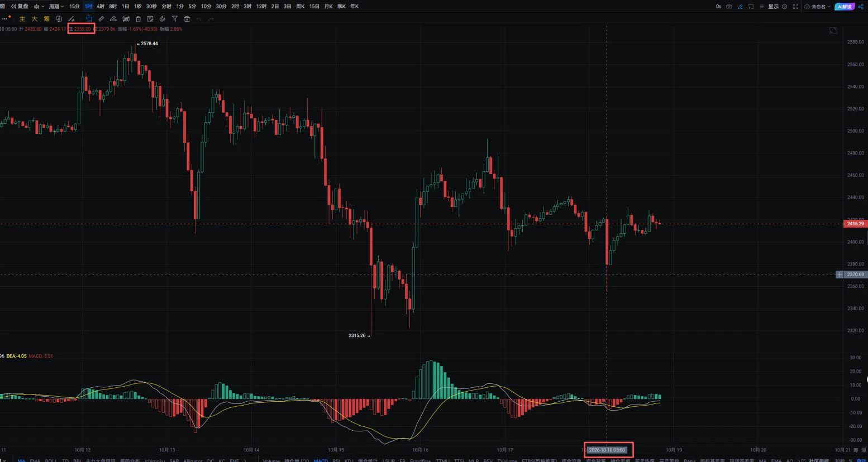Lock drawings with the padlock icon
The height and width of the screenshot is (462, 868).
point(138,19)
